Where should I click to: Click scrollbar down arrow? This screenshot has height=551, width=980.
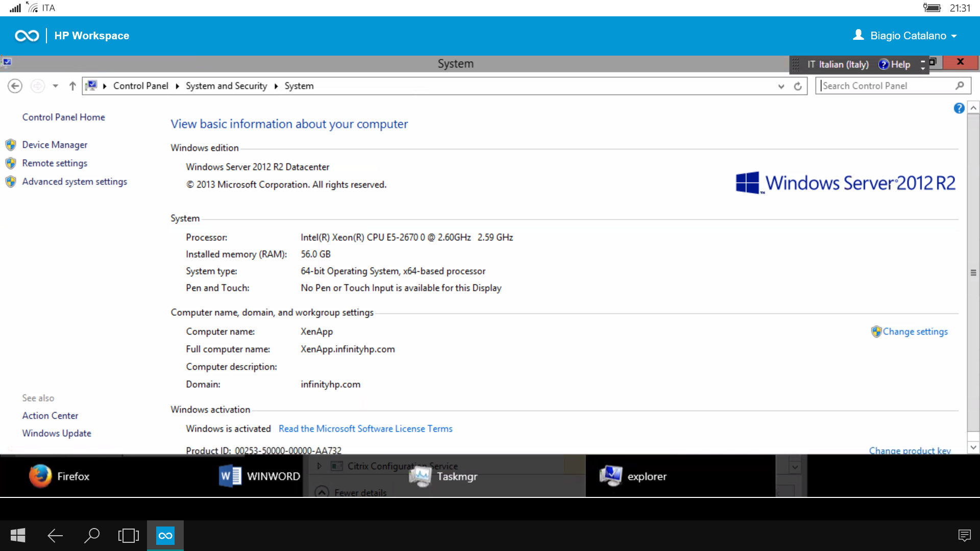click(973, 447)
